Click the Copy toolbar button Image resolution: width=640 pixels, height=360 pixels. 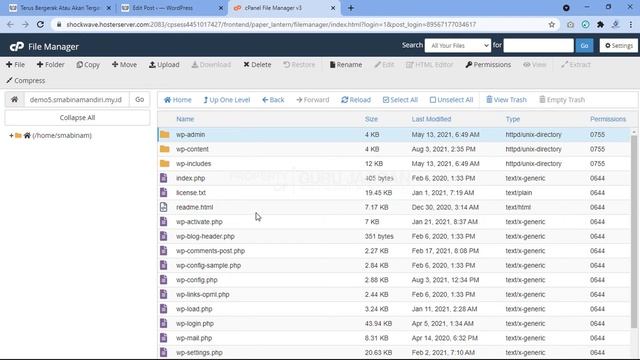coord(88,64)
